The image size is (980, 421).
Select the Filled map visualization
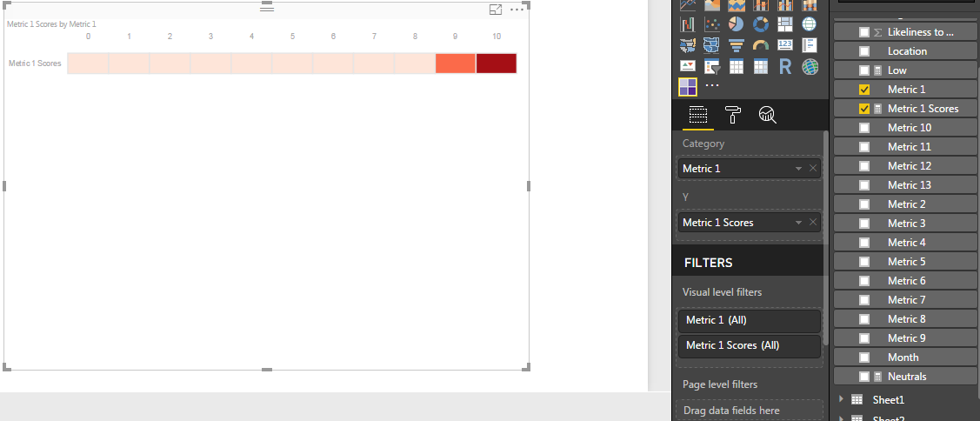688,45
